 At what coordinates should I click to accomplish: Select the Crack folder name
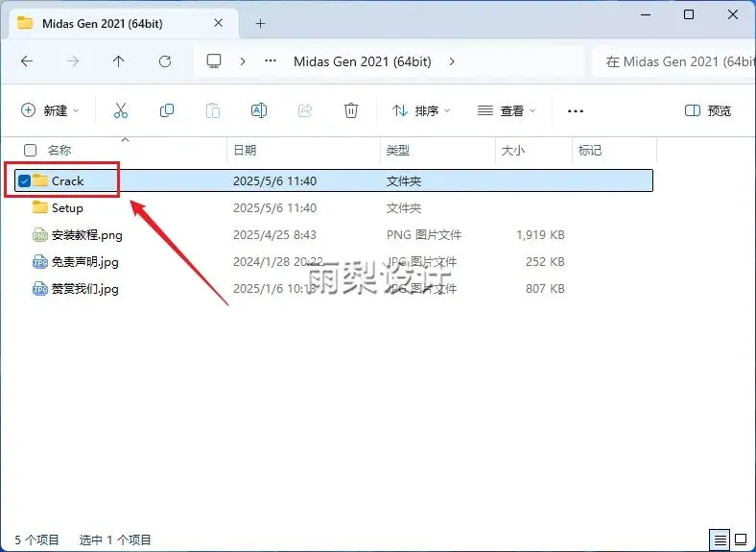pyautogui.click(x=67, y=180)
